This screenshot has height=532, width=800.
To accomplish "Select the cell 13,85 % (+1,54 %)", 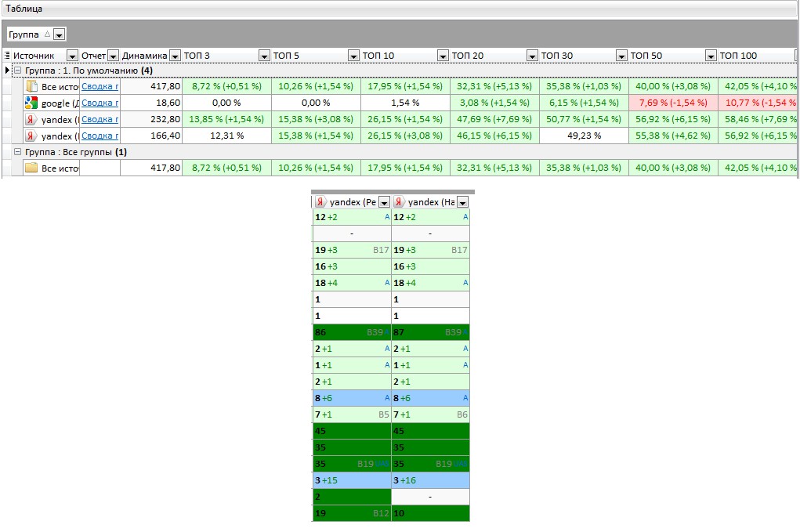I will pos(226,119).
